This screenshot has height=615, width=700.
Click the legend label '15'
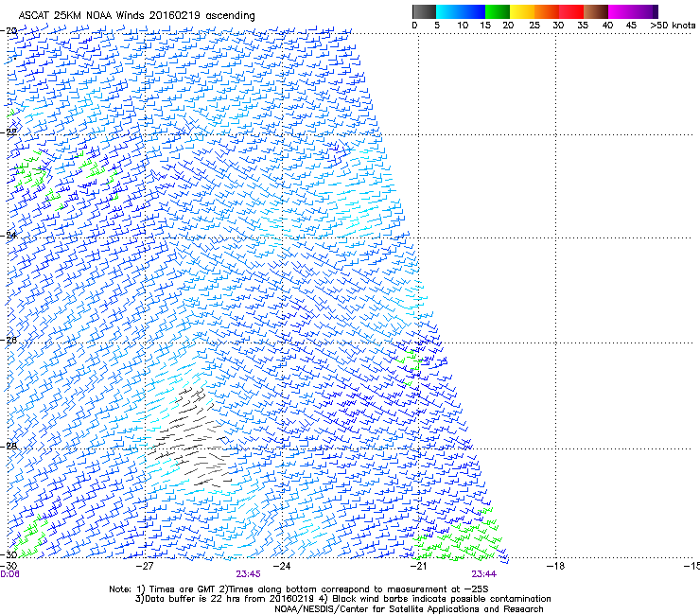tap(485, 26)
